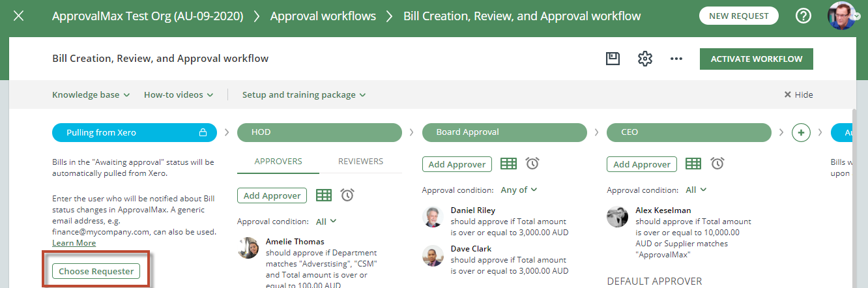Open the help question mark icon
The height and width of the screenshot is (288, 868).
[803, 16]
